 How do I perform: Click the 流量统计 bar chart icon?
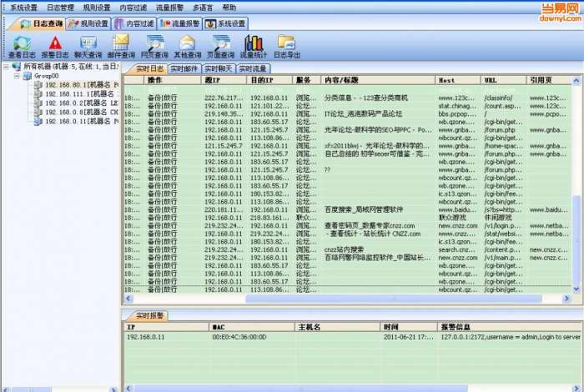click(254, 48)
